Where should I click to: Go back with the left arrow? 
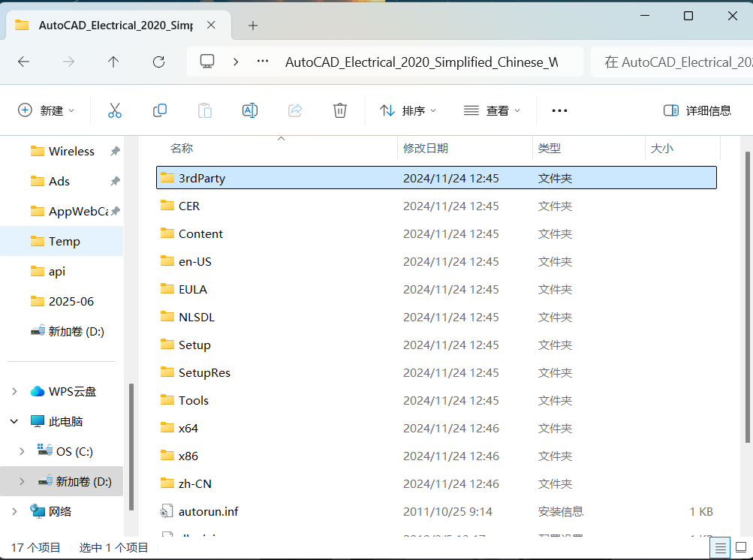click(x=23, y=62)
